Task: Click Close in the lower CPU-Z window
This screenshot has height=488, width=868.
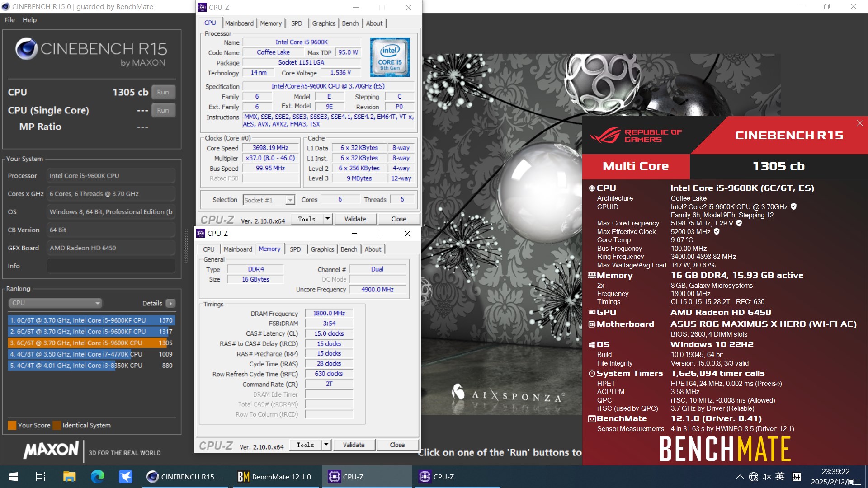Action: 397,445
